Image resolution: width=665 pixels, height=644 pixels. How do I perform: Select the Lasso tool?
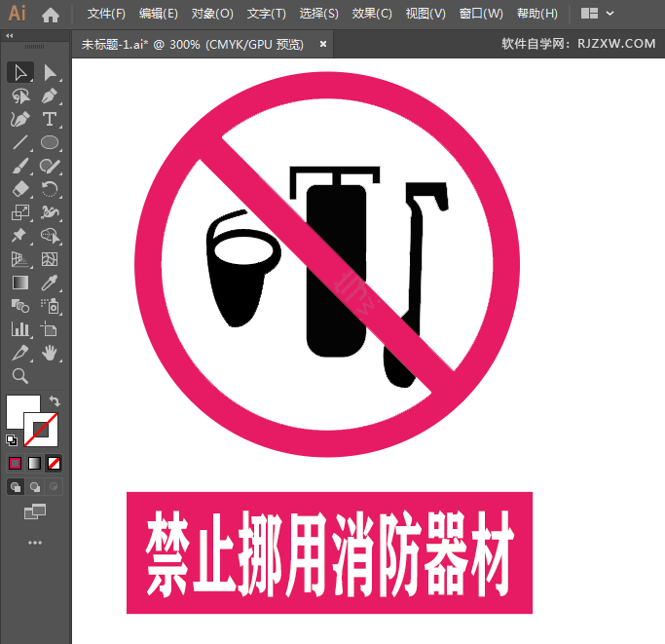click(19, 95)
